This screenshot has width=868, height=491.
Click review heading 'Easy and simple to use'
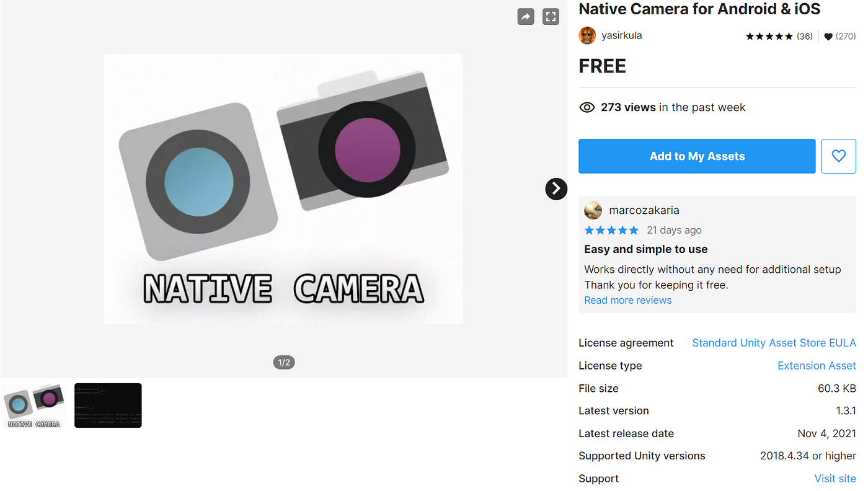coord(646,249)
